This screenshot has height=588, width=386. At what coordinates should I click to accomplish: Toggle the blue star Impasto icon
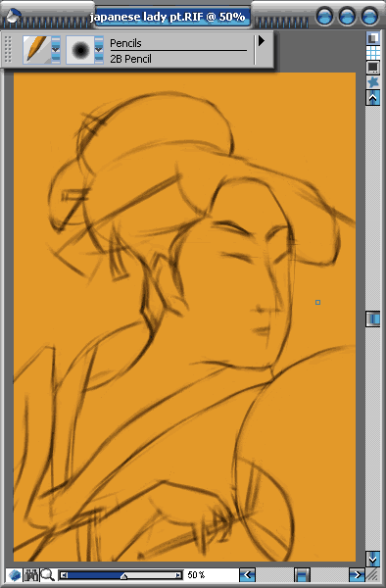point(373,81)
